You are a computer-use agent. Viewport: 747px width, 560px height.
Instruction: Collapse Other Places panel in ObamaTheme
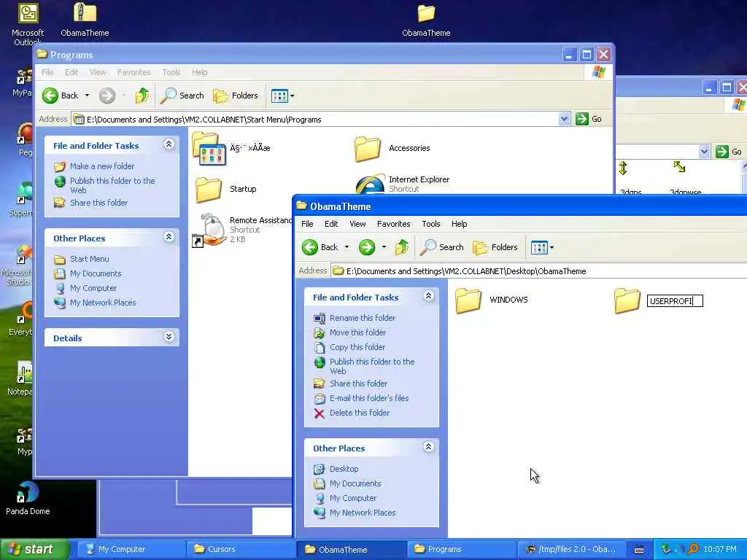click(428, 447)
